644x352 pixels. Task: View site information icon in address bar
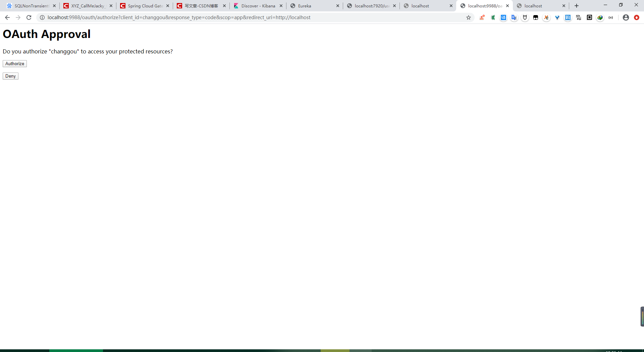(x=42, y=17)
